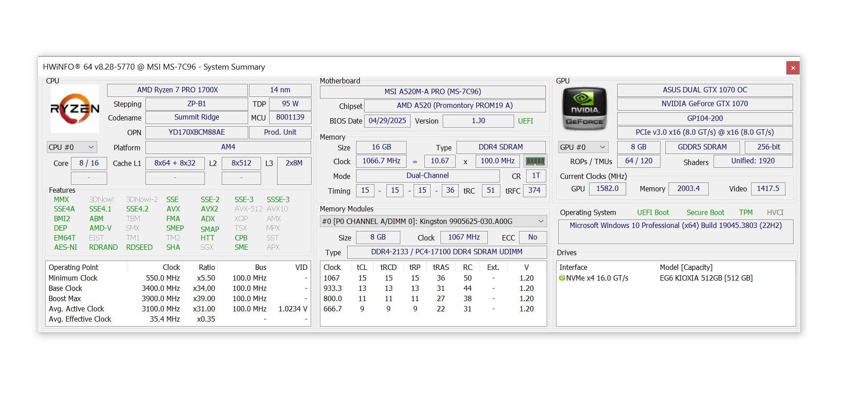The height and width of the screenshot is (393, 868).
Task: Click the 1T command rate field
Action: point(536,176)
